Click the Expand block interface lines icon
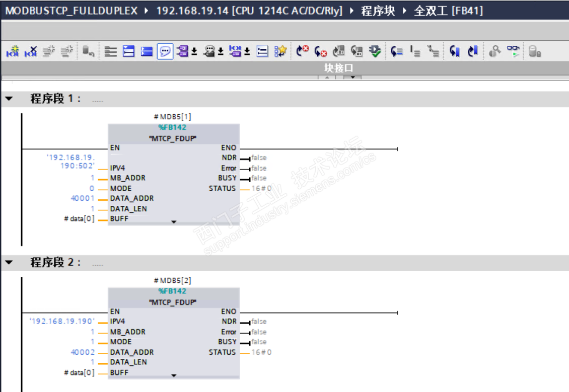The width and height of the screenshot is (569, 392). [x=111, y=51]
